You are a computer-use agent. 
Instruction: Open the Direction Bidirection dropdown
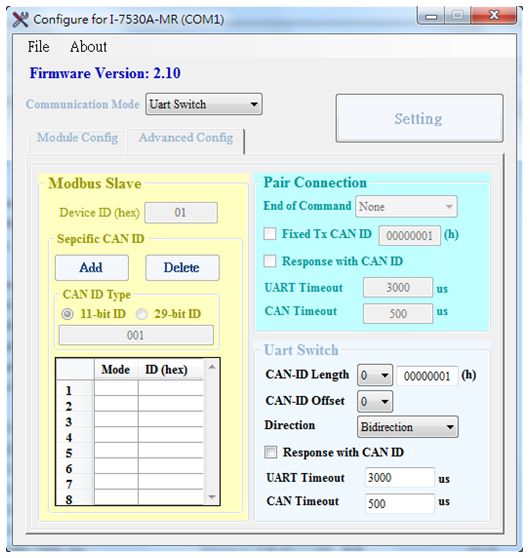point(408,427)
